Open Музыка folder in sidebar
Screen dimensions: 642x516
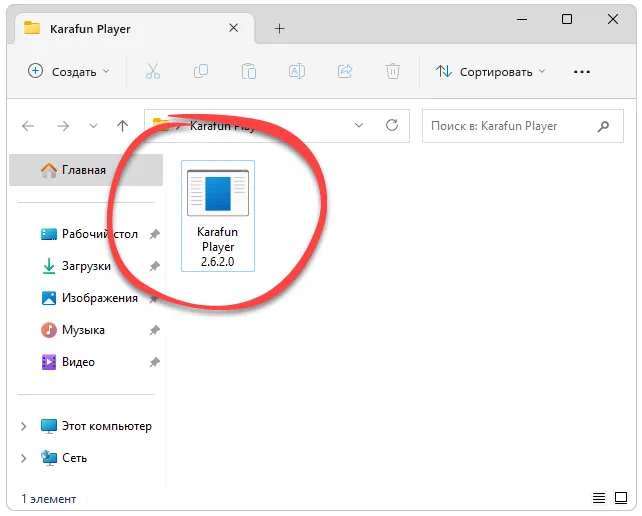(x=73, y=330)
